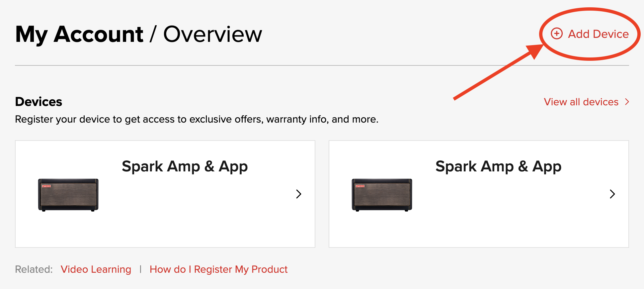This screenshot has height=289, width=644.
Task: Select the second Spark Amp thumbnail image
Action: 381,194
